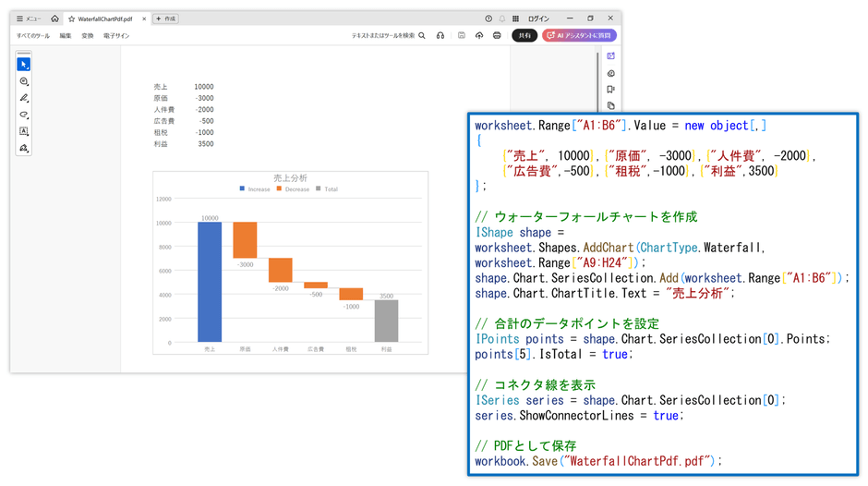
Task: Click the orange Decrease legend swatch
Action: pos(279,189)
